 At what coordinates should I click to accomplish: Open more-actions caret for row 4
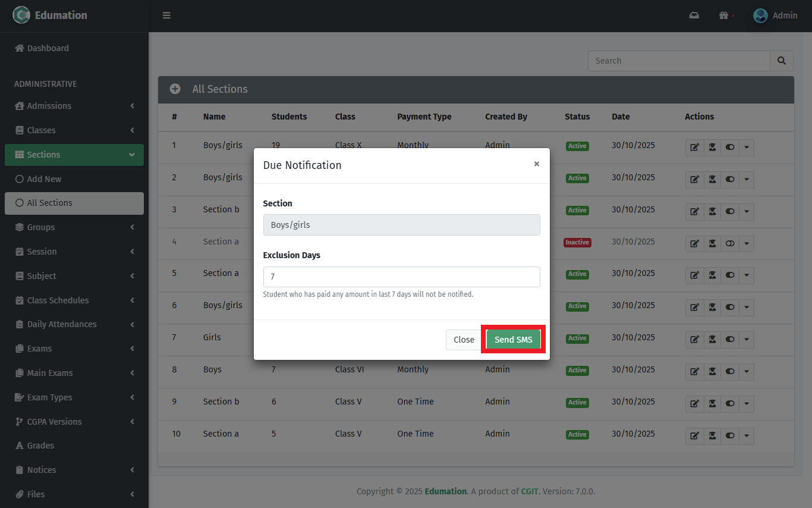[747, 244]
